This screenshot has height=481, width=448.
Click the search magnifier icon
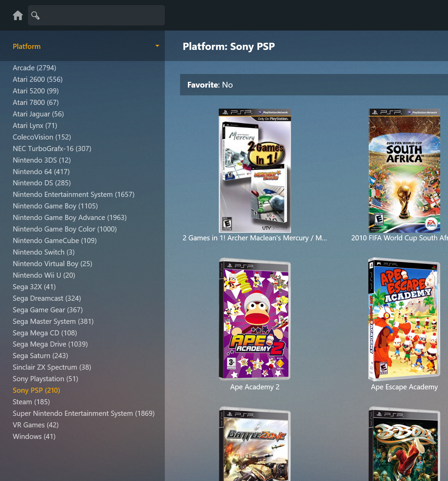(35, 15)
